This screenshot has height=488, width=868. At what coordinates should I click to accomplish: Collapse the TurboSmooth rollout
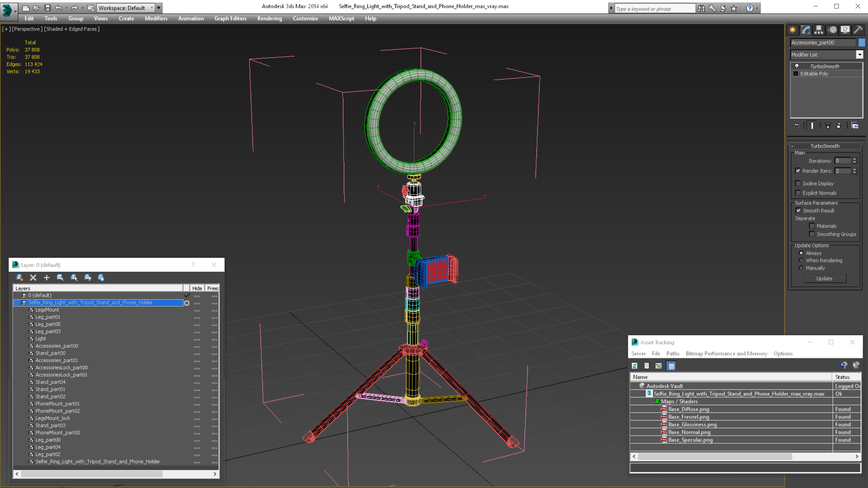click(x=825, y=146)
